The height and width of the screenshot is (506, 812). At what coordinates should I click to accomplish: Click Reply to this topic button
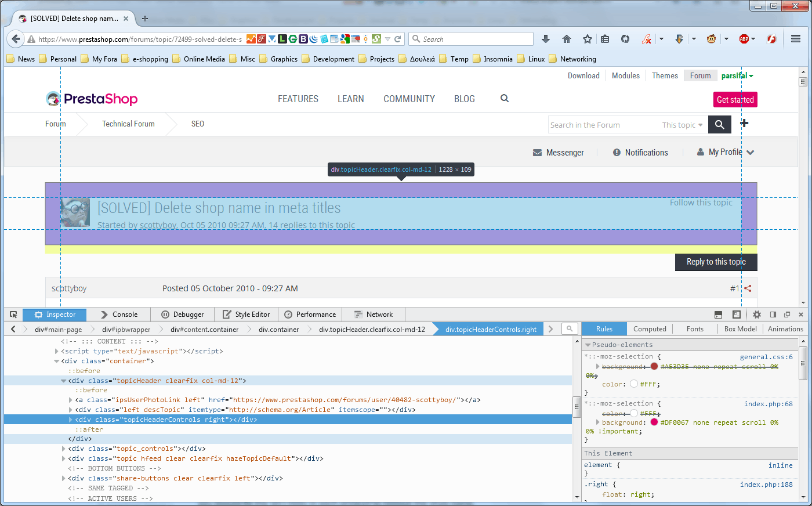coord(716,262)
